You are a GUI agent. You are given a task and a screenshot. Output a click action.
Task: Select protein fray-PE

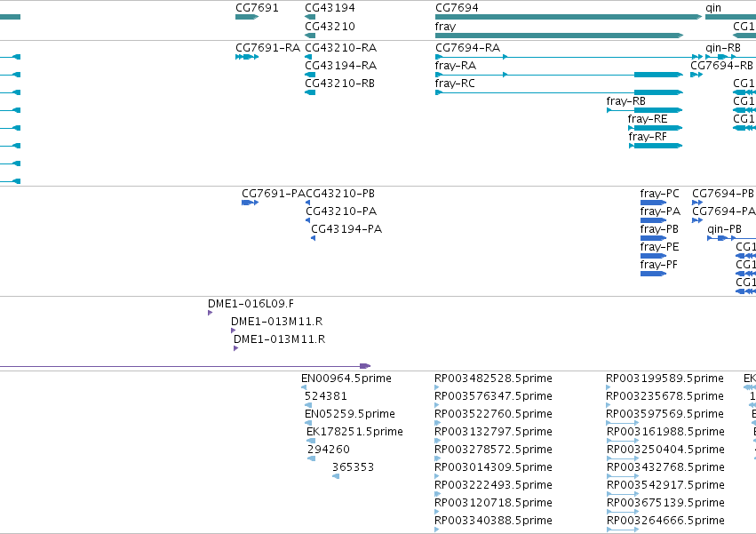pos(653,256)
